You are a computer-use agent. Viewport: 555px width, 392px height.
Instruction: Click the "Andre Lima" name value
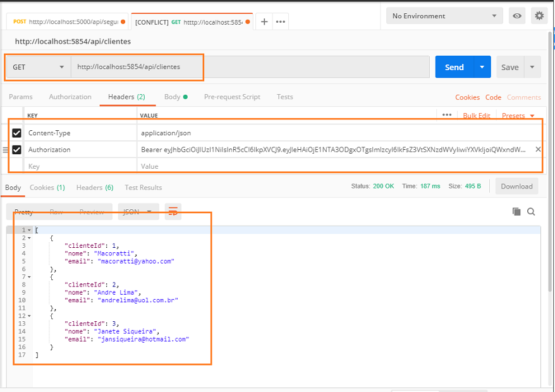(x=116, y=293)
